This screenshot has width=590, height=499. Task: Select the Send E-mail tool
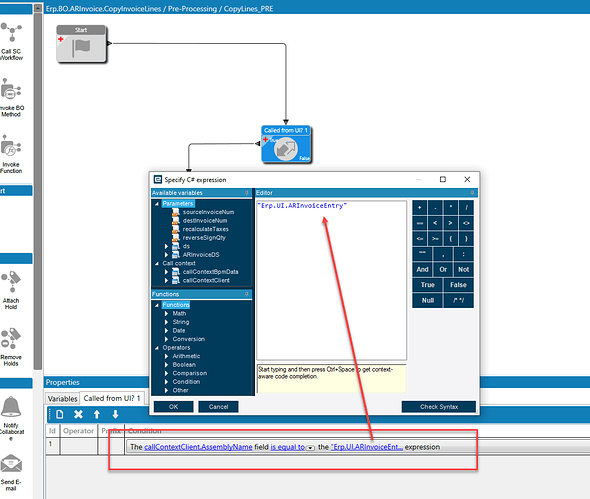[11, 473]
